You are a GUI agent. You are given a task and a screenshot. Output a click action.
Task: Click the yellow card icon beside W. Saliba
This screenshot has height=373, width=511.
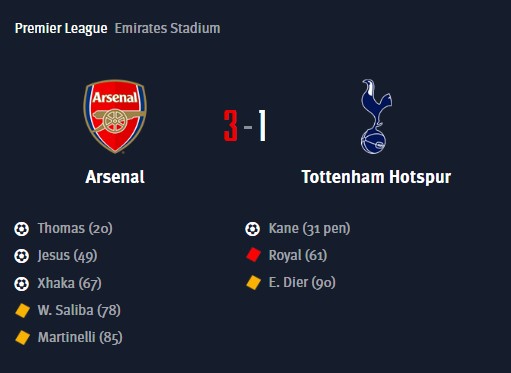pyautogui.click(x=22, y=310)
